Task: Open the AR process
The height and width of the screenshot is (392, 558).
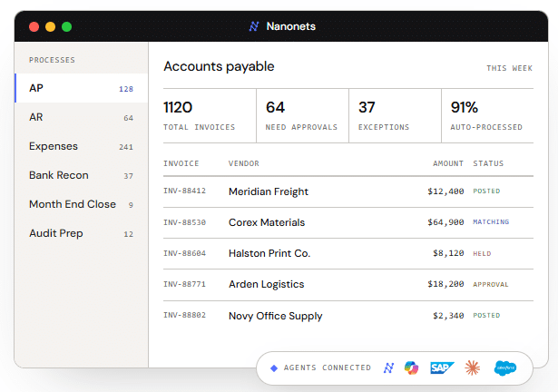Action: point(82,117)
